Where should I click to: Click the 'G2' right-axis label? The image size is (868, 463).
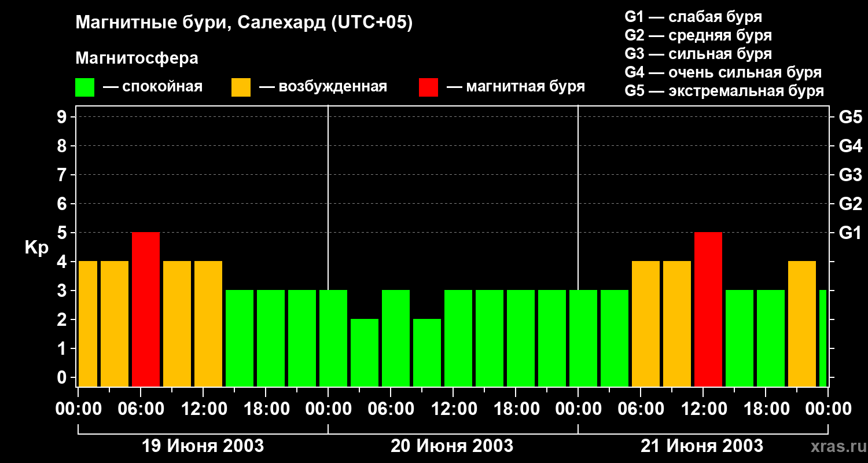(851, 204)
